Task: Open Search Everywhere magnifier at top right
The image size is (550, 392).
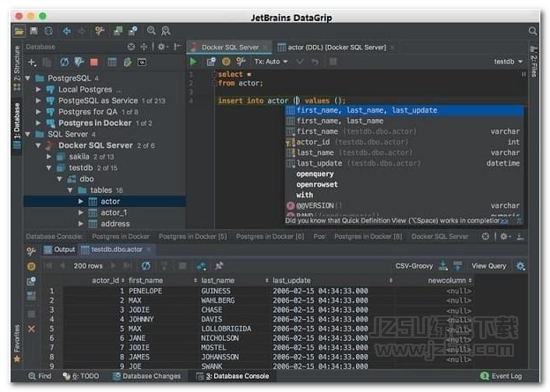Action: (x=532, y=31)
